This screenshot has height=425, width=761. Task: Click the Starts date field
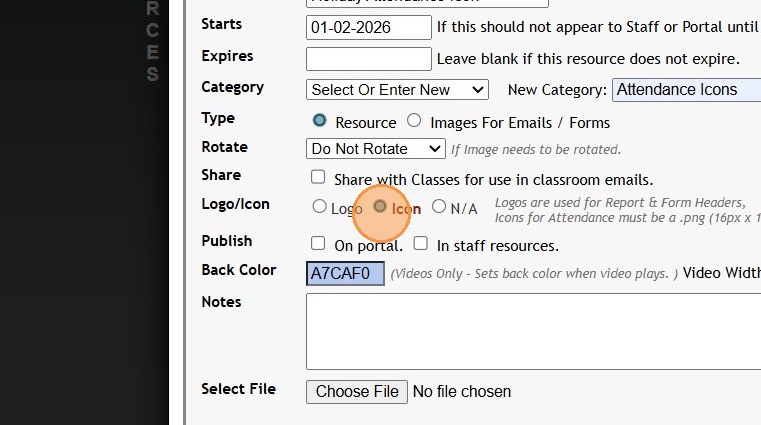point(368,27)
